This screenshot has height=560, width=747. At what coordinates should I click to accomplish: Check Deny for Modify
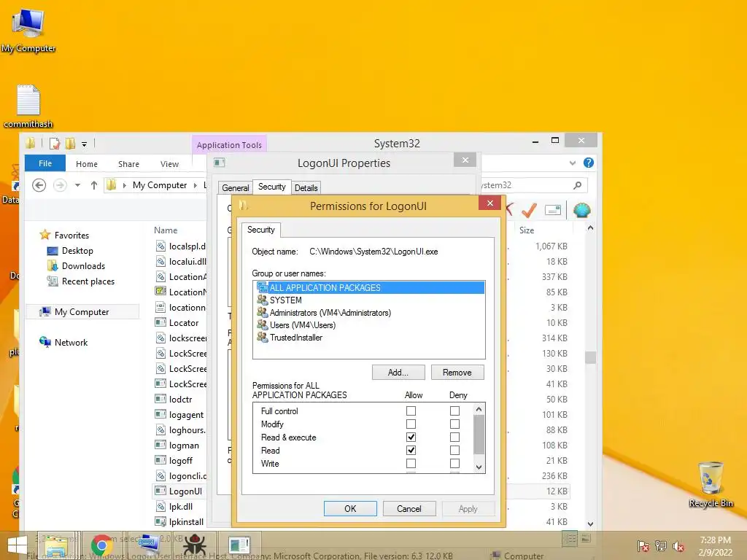point(455,424)
